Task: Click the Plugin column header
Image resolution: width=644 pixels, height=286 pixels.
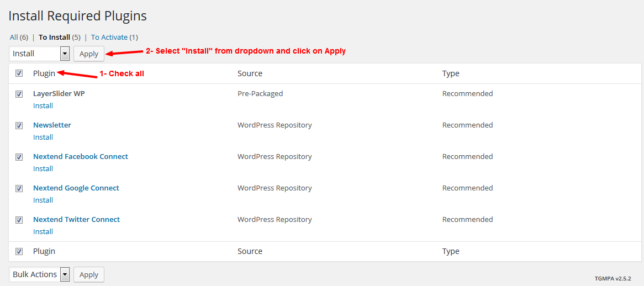Action: coord(44,73)
